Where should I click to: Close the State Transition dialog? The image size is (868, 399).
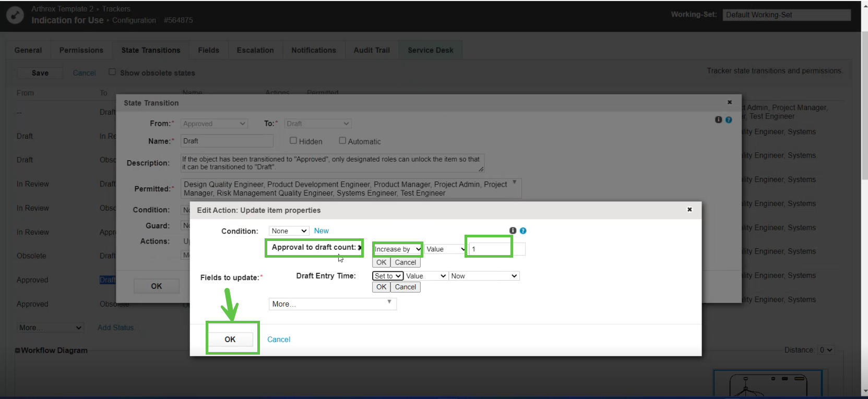click(729, 102)
